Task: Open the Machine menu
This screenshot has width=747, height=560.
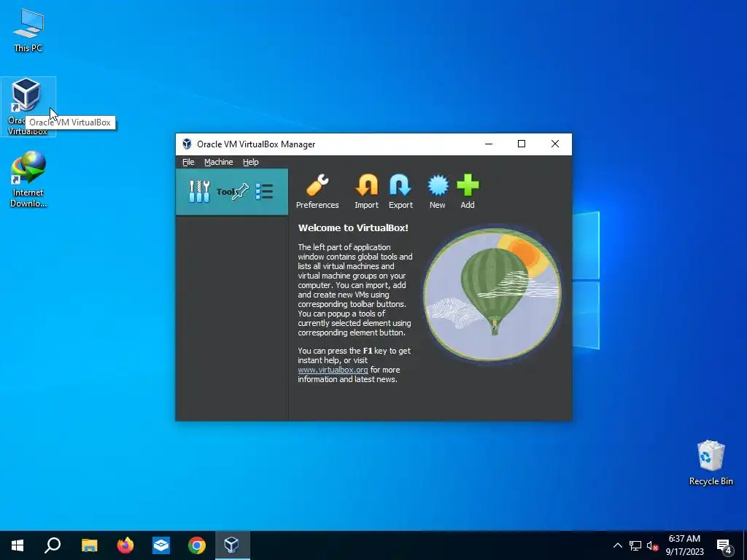Action: pos(219,162)
